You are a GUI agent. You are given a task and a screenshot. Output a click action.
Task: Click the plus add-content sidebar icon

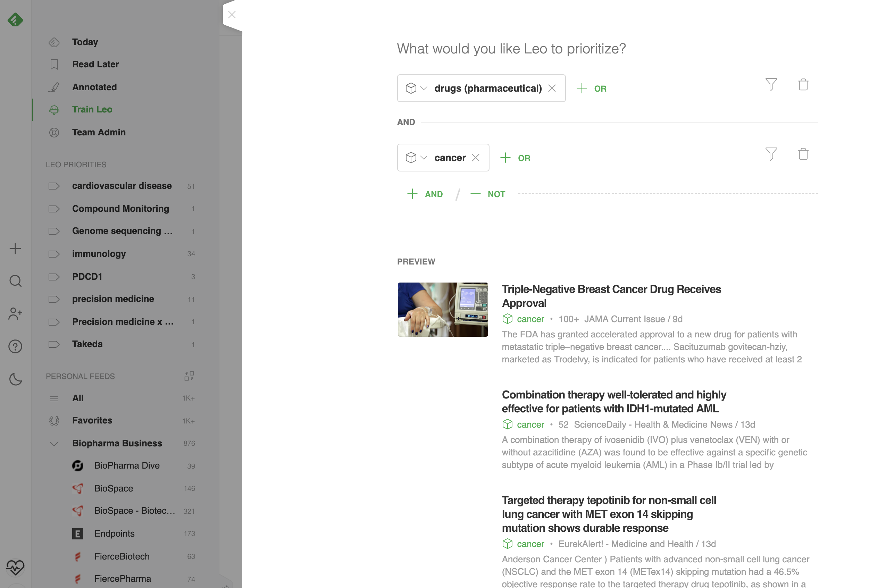15,249
